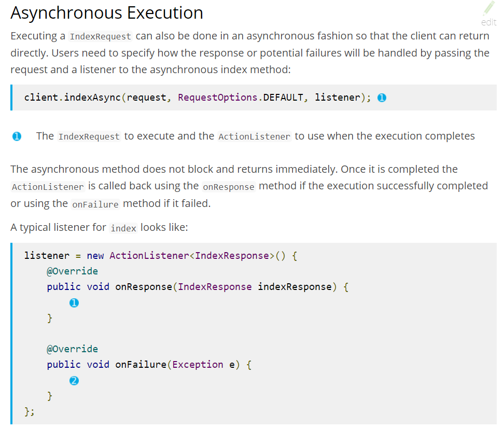The image size is (504, 429).
Task: Click the inline onFailure code reference
Action: 95,204
